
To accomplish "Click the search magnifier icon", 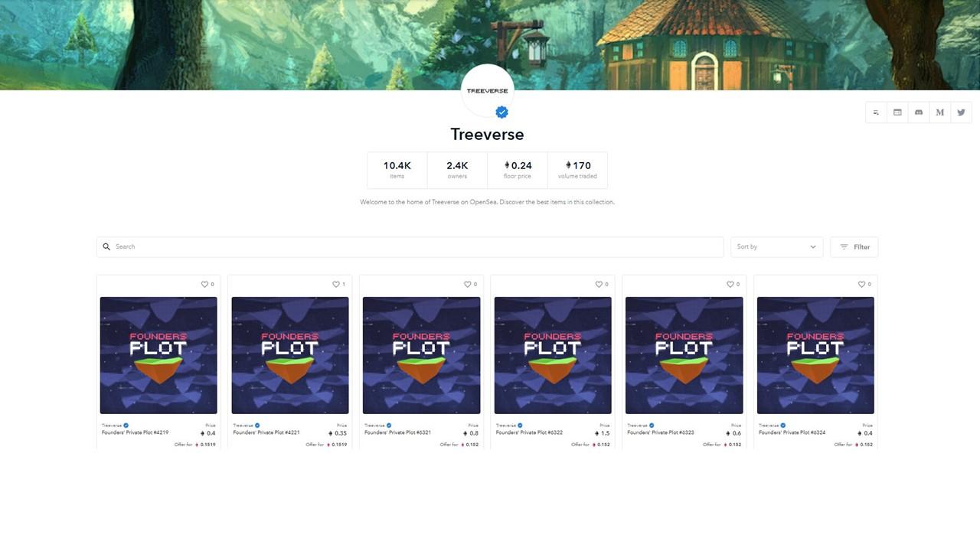I will (106, 246).
